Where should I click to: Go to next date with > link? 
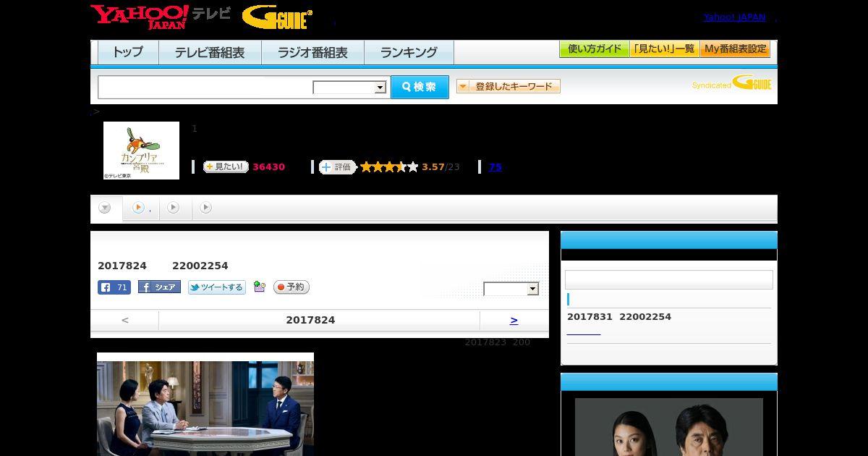514,320
